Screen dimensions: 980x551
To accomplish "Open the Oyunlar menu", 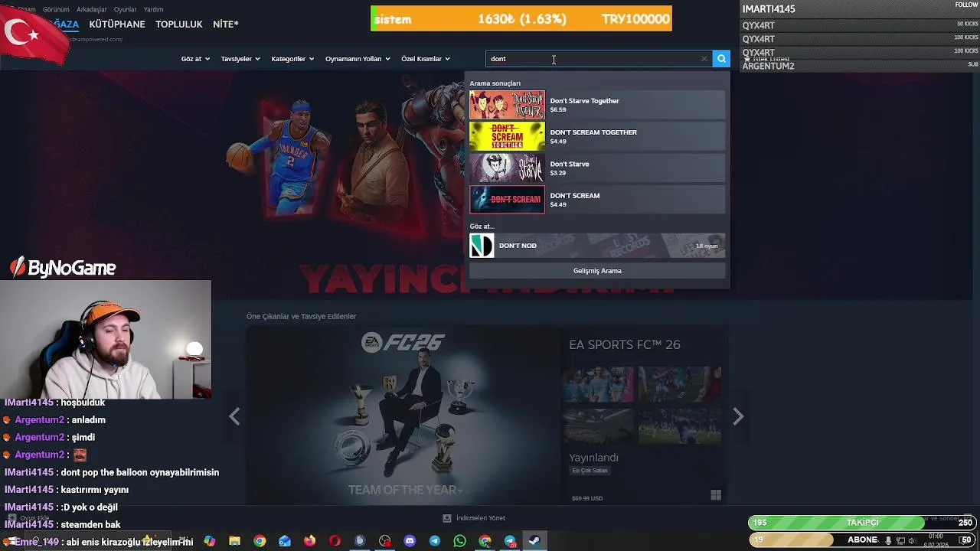I will (x=125, y=9).
